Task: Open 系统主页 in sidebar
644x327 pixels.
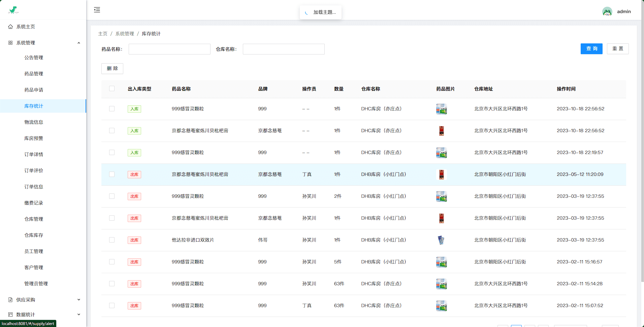Action: [x=43, y=27]
